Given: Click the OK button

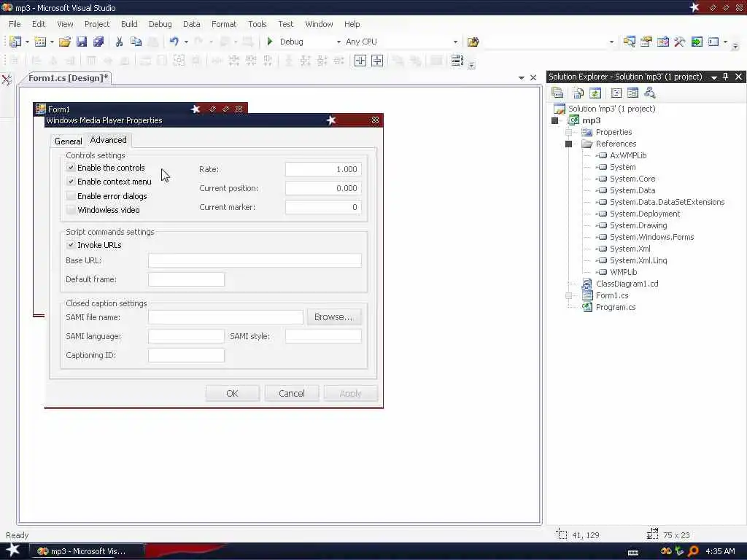Looking at the screenshot, I should [233, 393].
